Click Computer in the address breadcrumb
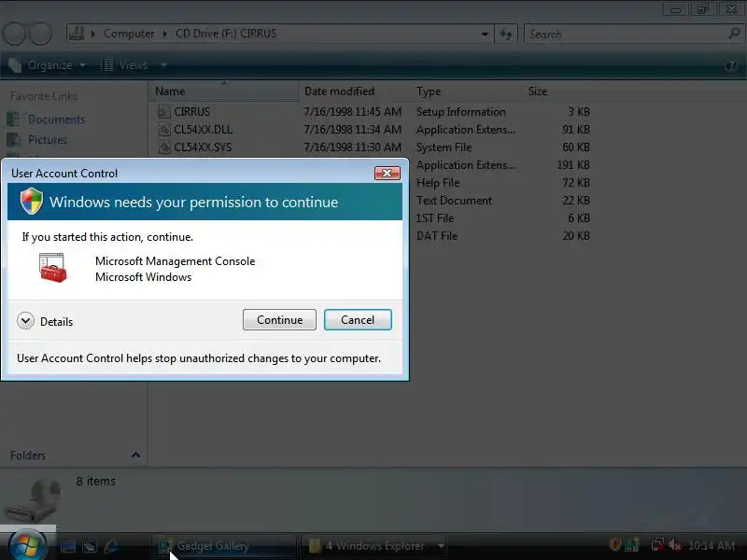Image resolution: width=747 pixels, height=560 pixels. pyautogui.click(x=129, y=34)
